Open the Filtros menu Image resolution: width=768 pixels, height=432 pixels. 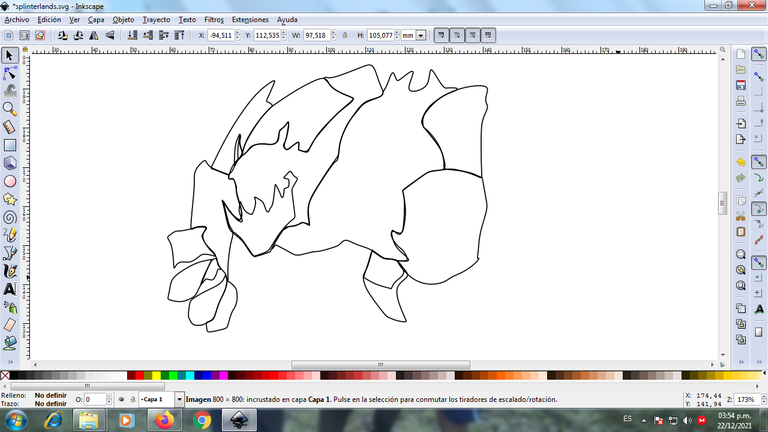[214, 20]
